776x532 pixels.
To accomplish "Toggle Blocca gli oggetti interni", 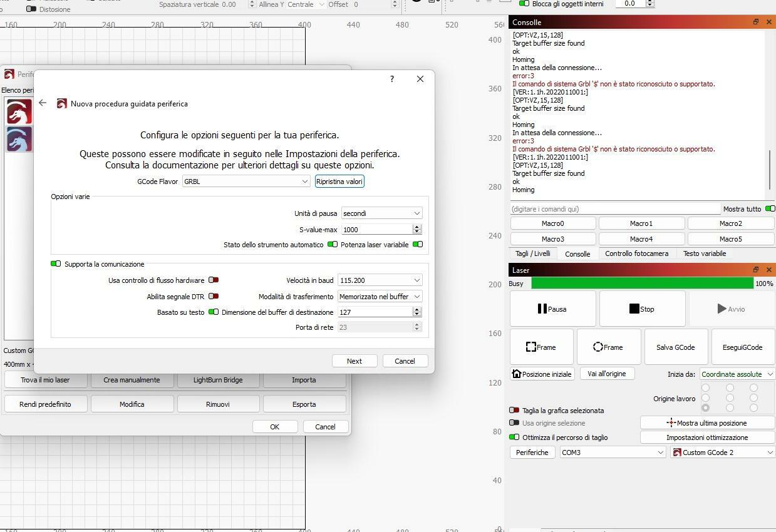I will tap(524, 4).
